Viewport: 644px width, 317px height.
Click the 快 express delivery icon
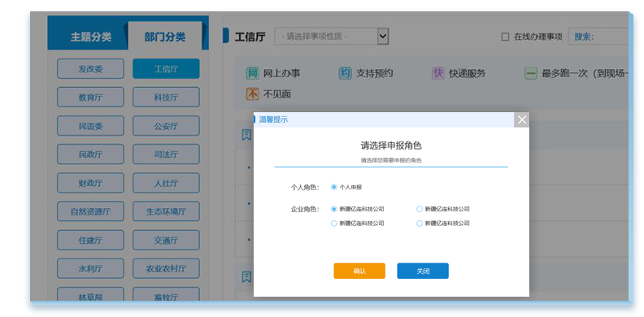(x=438, y=73)
